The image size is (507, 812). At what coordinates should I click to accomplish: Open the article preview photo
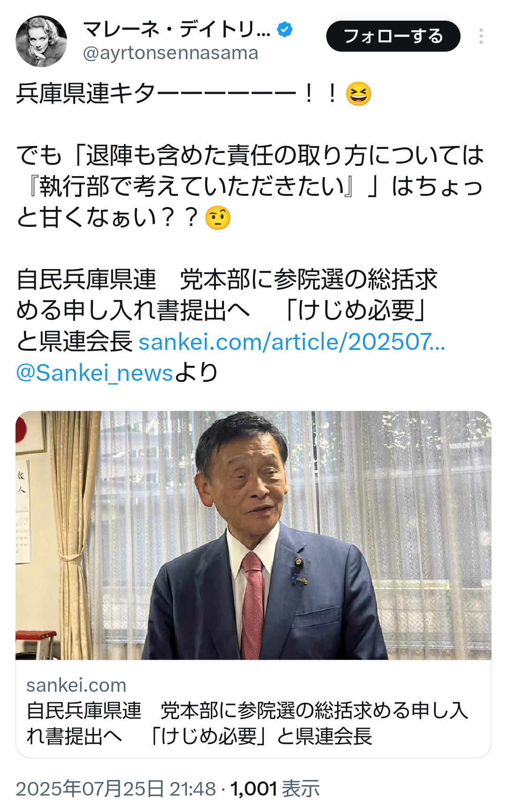253,535
